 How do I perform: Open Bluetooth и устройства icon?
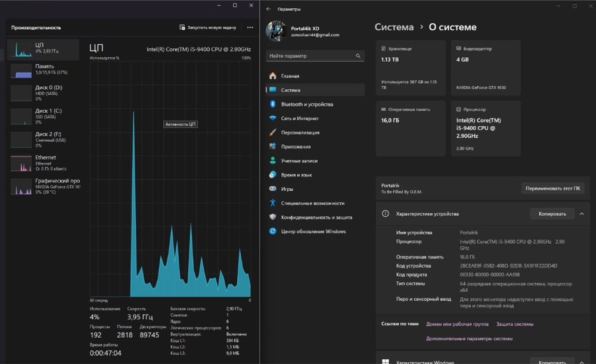[272, 104]
